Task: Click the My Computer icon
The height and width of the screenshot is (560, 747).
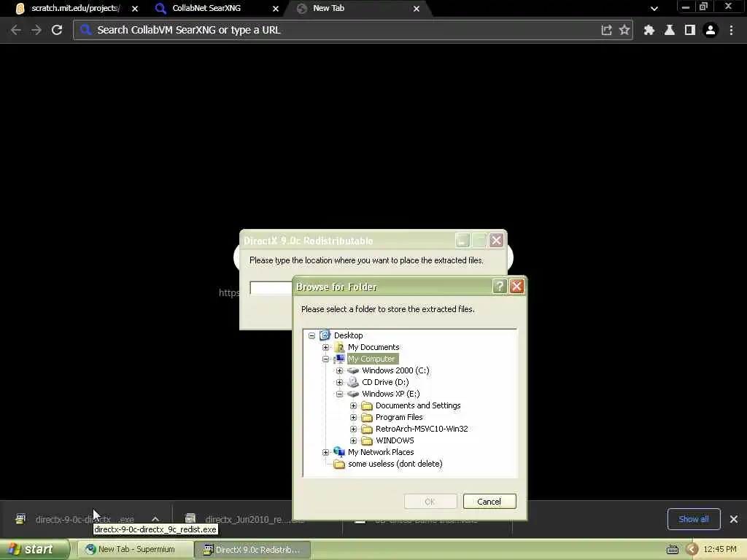Action: click(x=339, y=359)
